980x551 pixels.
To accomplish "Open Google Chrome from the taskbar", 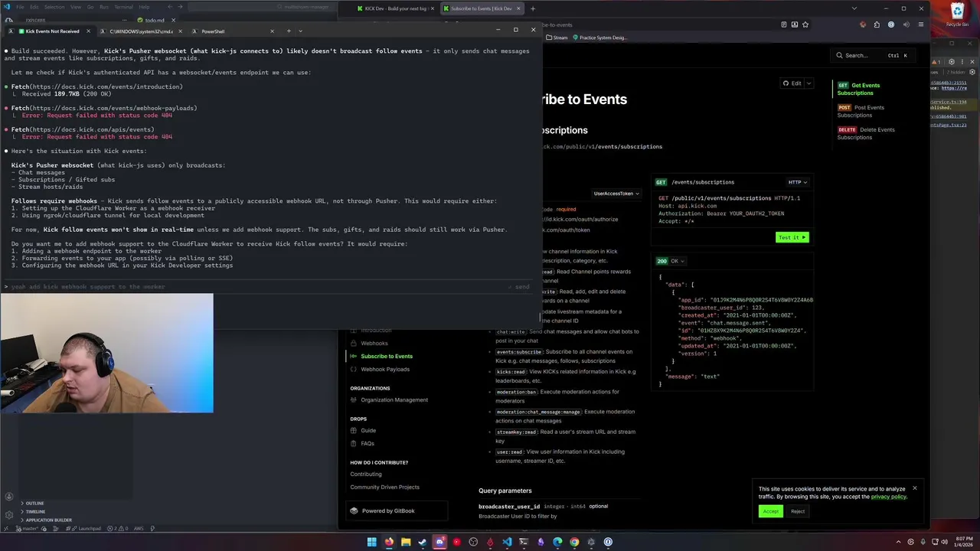I will 574,542.
